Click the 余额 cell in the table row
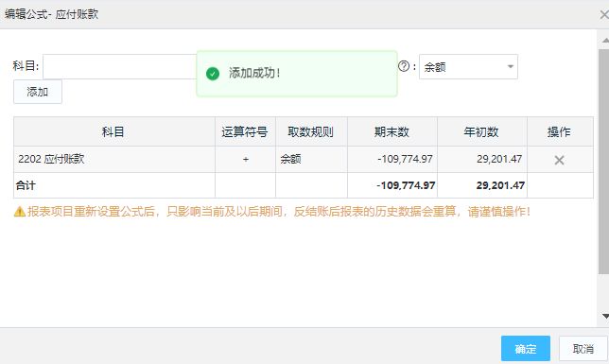 pyautogui.click(x=311, y=159)
